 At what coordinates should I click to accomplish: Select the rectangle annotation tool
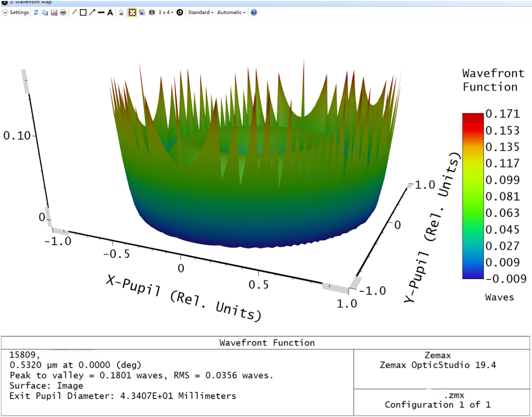84,13
